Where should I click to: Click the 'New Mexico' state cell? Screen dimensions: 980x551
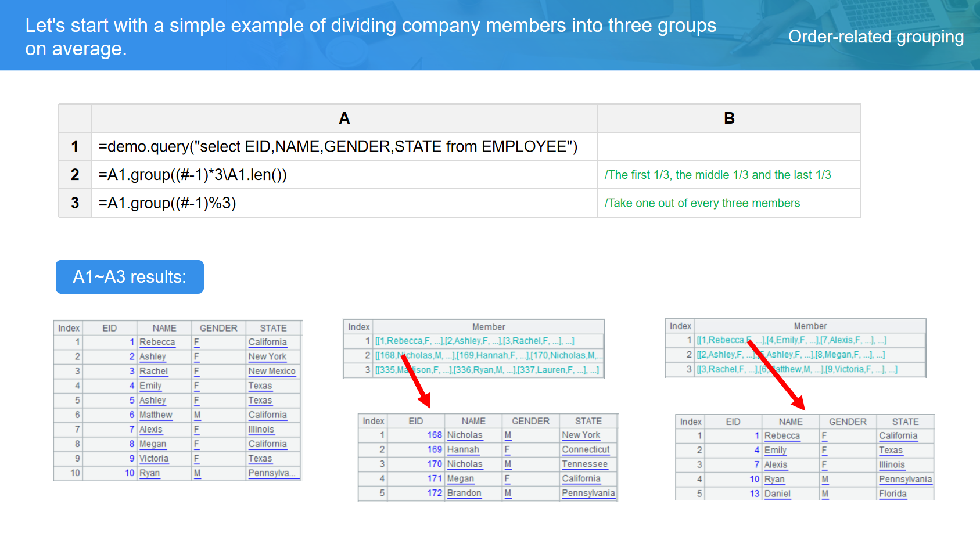272,371
